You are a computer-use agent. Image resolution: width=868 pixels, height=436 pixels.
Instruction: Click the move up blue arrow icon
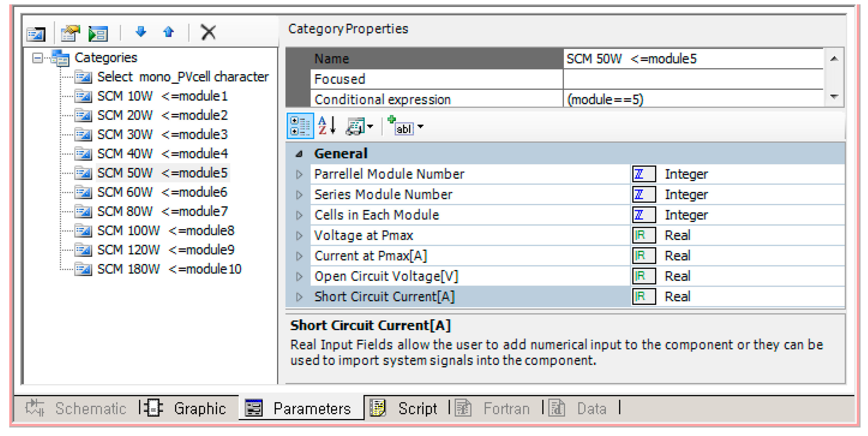coord(168,32)
